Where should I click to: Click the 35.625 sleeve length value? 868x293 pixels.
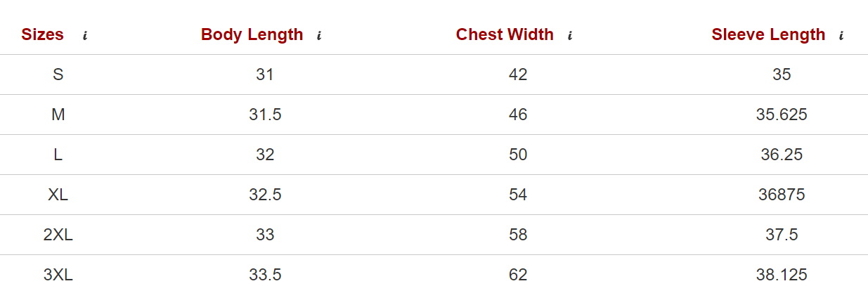tap(782, 115)
